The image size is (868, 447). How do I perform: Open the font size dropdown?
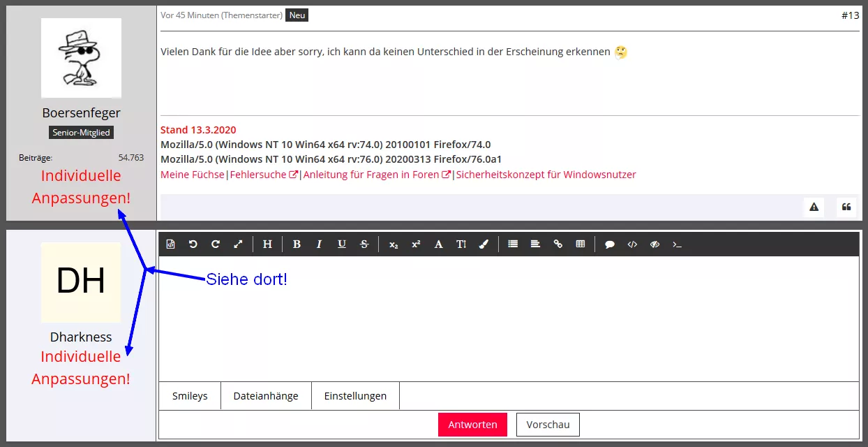(461, 244)
